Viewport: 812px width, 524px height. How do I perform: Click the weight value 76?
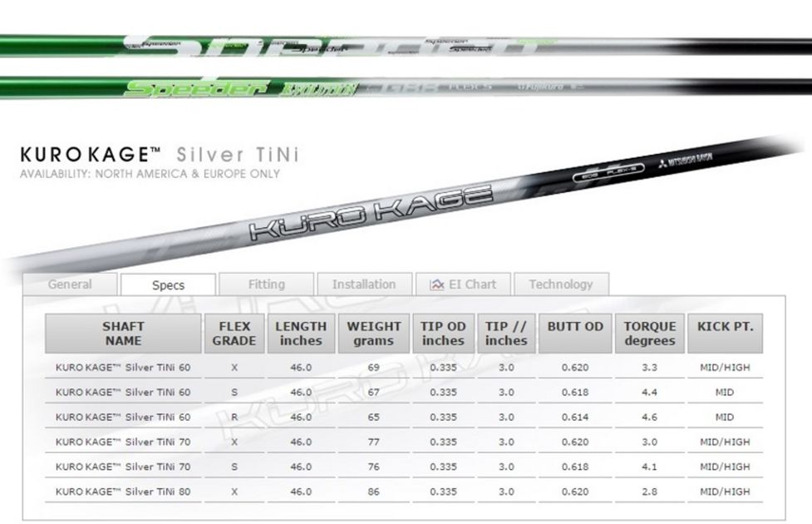[374, 467]
